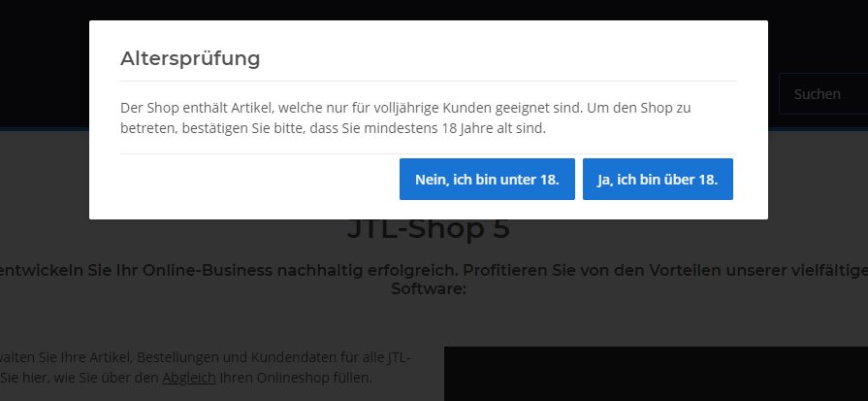Decline with "Nein, ich bin unter 18." button
The height and width of the screenshot is (401, 868).
487,179
